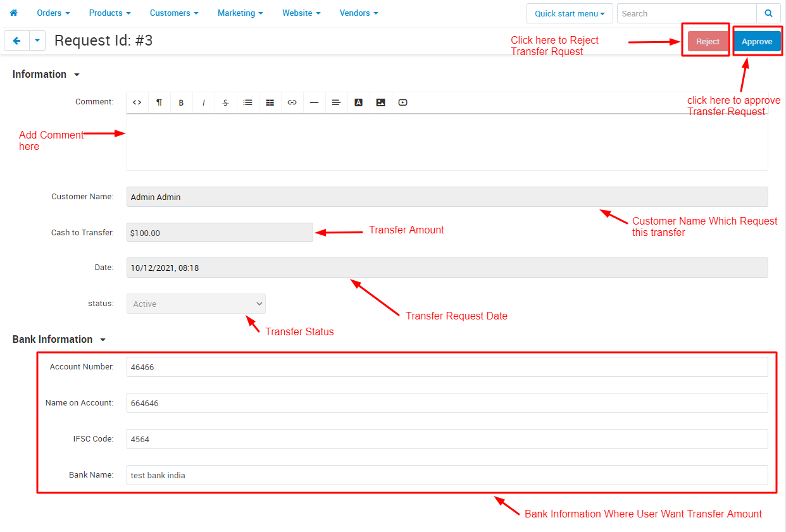Insert a bulleted list in comment
Image resolution: width=786 pixels, height=532 pixels.
coord(247,102)
